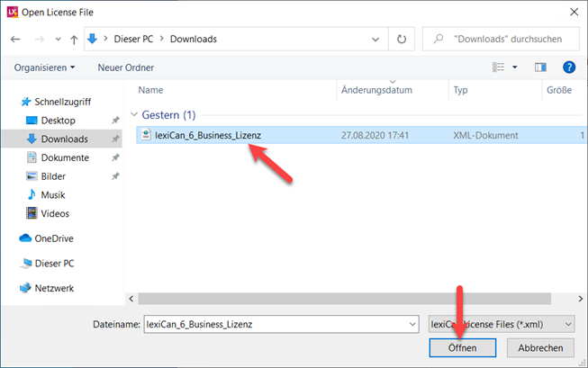Collapse the Gestern group

click(137, 115)
